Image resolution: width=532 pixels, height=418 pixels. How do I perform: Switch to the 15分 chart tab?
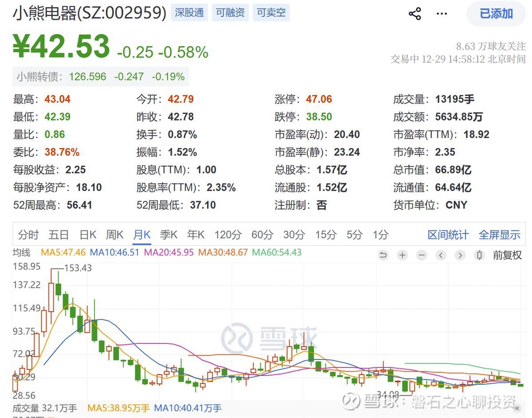326,235
